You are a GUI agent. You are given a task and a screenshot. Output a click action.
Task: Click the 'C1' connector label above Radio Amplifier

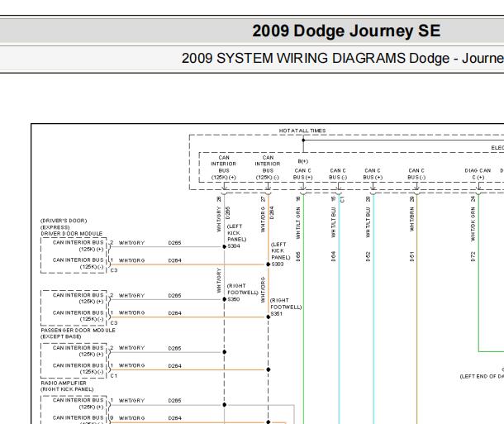[114, 375]
